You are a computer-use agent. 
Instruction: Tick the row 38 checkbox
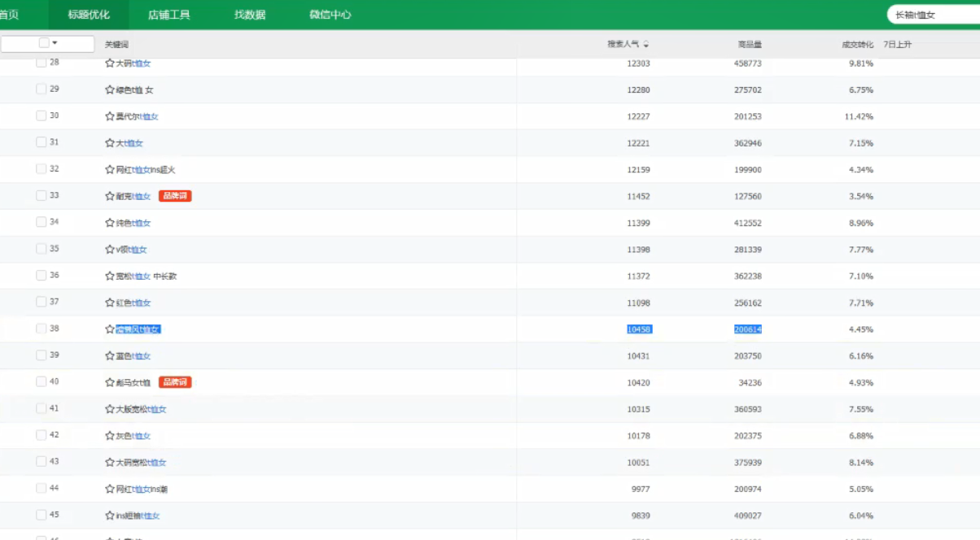pyautogui.click(x=42, y=329)
